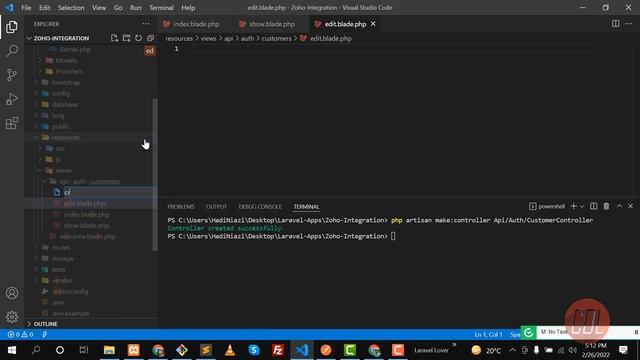The image size is (640, 360).
Task: Collapse the resources folder
Action: click(65, 138)
